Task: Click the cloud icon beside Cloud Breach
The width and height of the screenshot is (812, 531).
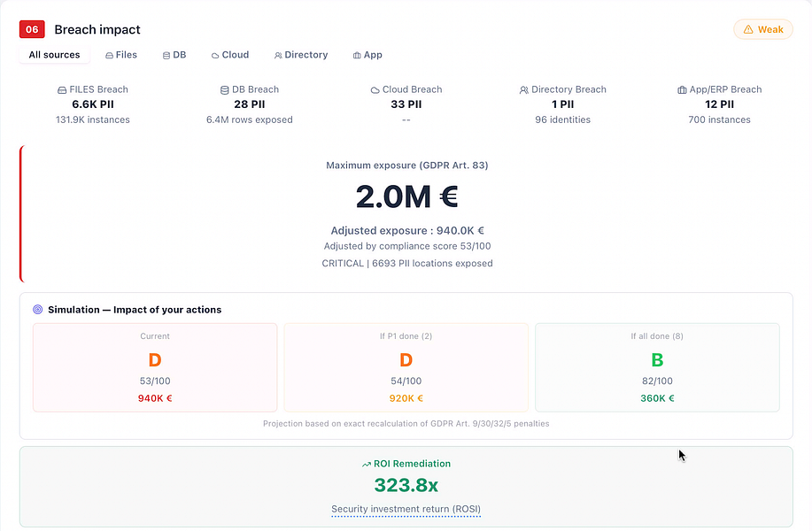Action: click(x=375, y=90)
